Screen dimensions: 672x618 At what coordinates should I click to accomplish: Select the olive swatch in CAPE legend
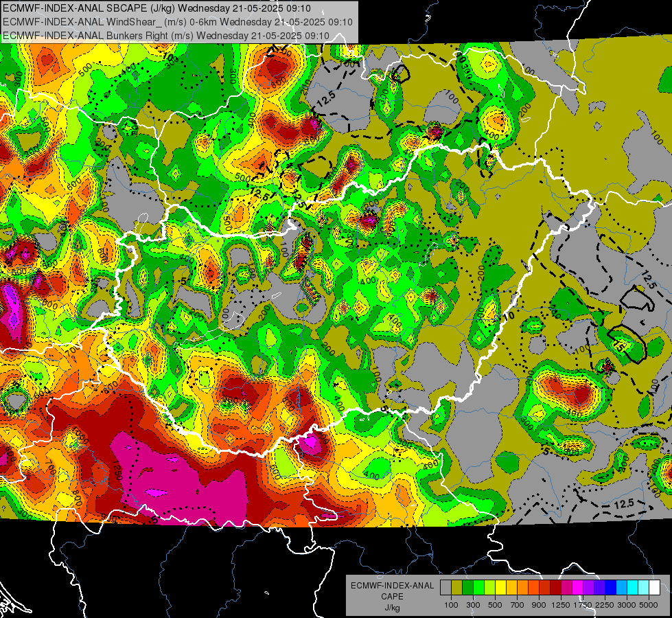456,588
